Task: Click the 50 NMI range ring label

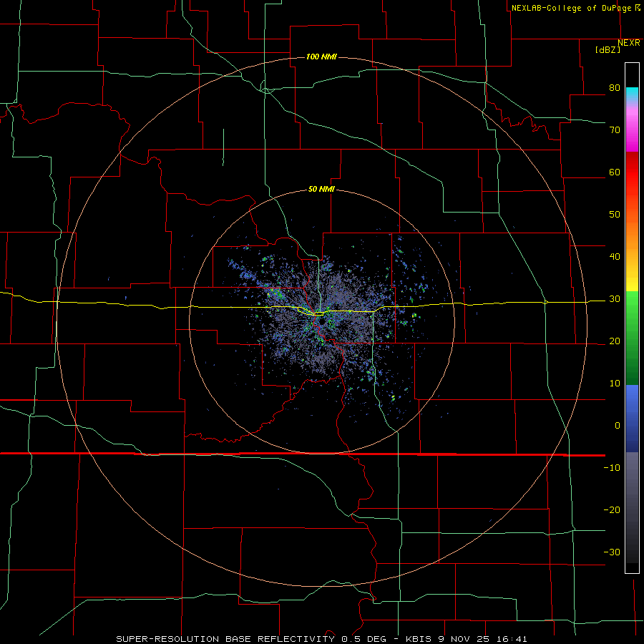Action: [321, 189]
